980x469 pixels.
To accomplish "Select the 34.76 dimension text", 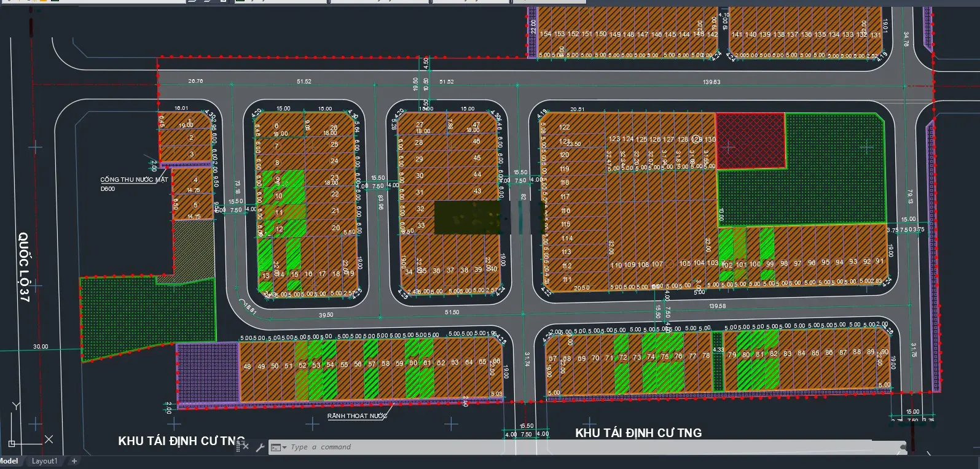I will 906,39.
